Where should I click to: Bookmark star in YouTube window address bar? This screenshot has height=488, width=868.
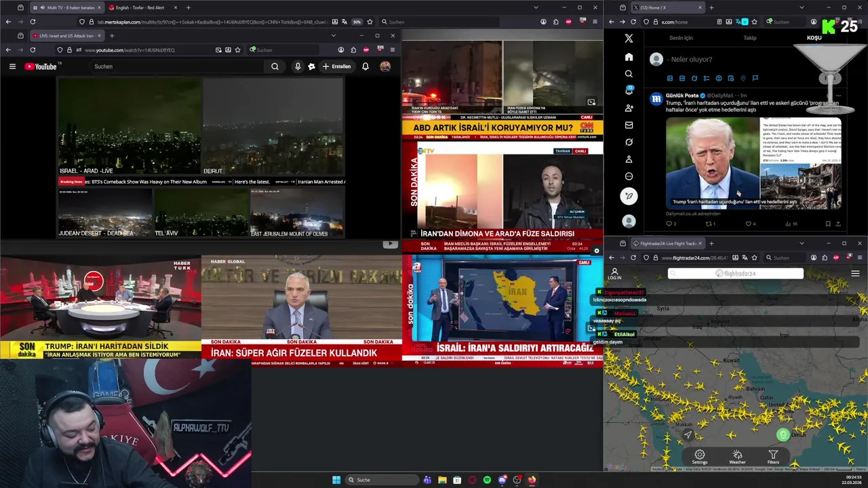pyautogui.click(x=237, y=50)
